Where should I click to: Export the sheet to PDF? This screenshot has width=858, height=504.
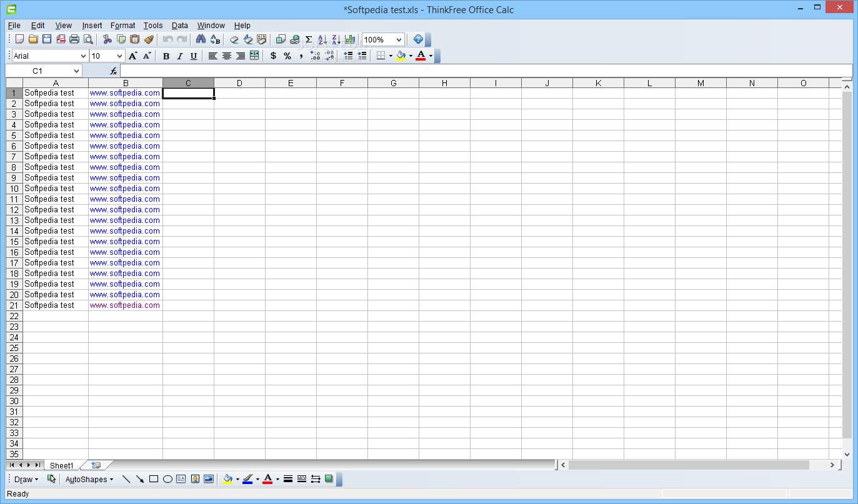point(61,39)
